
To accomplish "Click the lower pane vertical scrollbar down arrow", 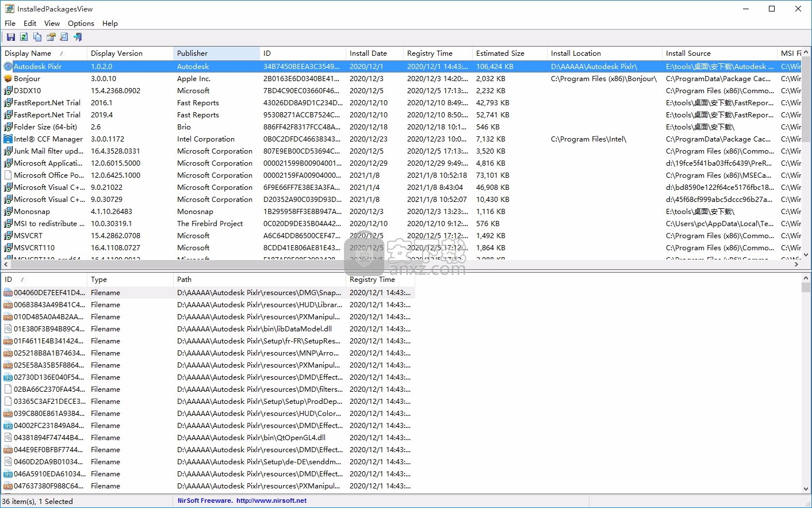I will coord(806,489).
